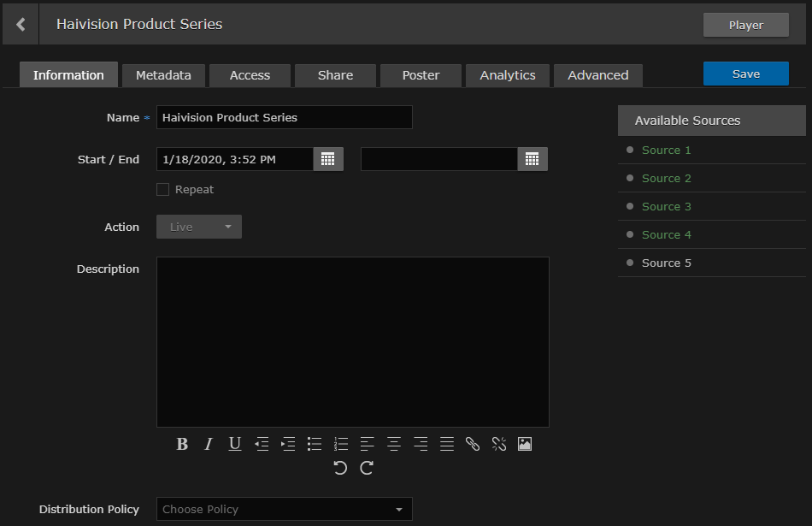Open the calendar picker for the end date
The image size is (812, 526).
pyautogui.click(x=533, y=158)
